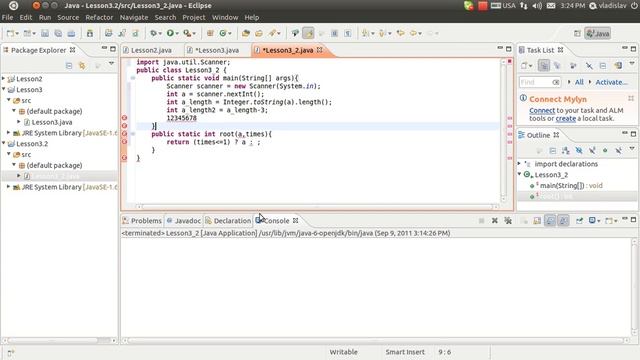This screenshot has width=640, height=360.
Task: Click Collapse All icon in Task List toolbar
Action: (602, 66)
